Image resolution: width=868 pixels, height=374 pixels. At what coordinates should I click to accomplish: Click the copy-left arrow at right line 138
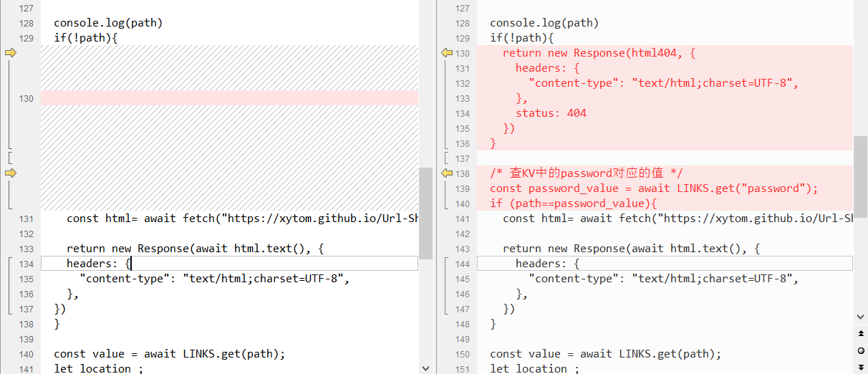coord(446,173)
